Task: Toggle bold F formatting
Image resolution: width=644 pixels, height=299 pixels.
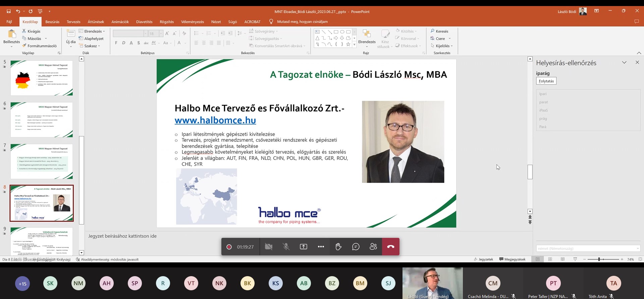Action: [116, 43]
